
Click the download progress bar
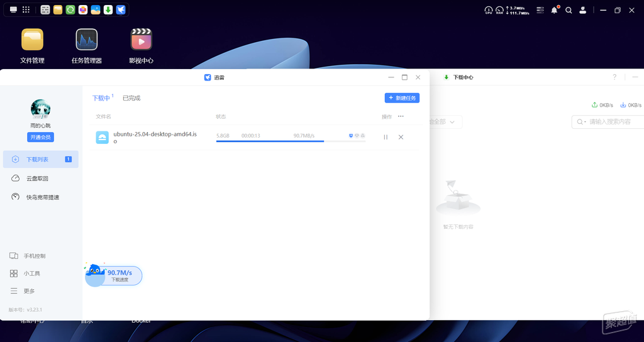[x=291, y=141]
